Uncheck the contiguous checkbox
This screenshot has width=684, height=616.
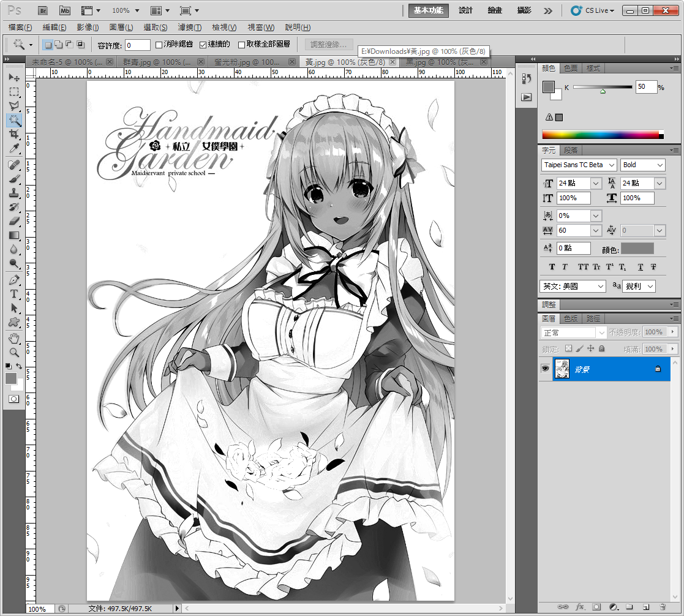point(203,45)
